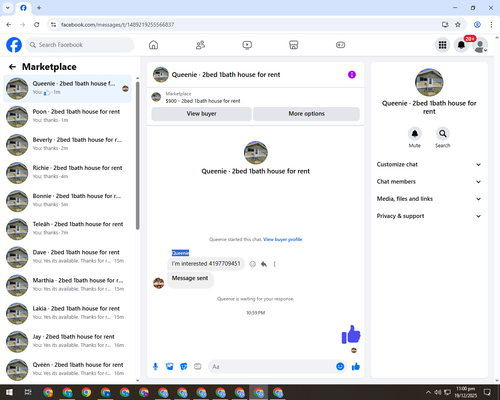500x400 pixels.
Task: Attach a photo using the image icon
Action: point(170,367)
